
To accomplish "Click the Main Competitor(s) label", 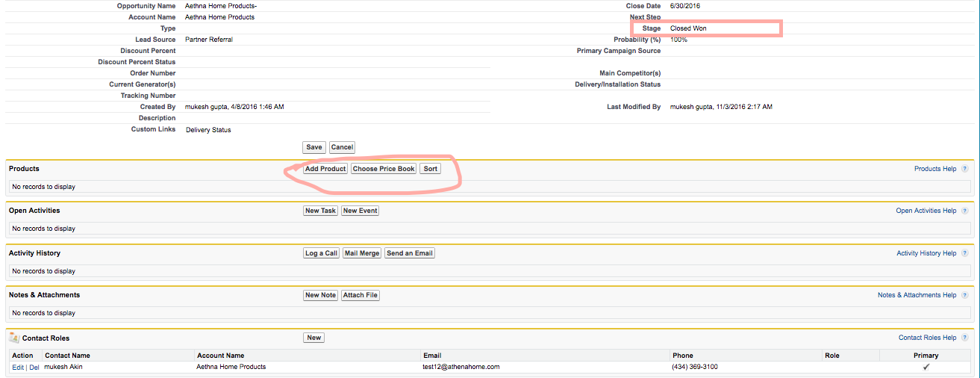I will click(630, 73).
